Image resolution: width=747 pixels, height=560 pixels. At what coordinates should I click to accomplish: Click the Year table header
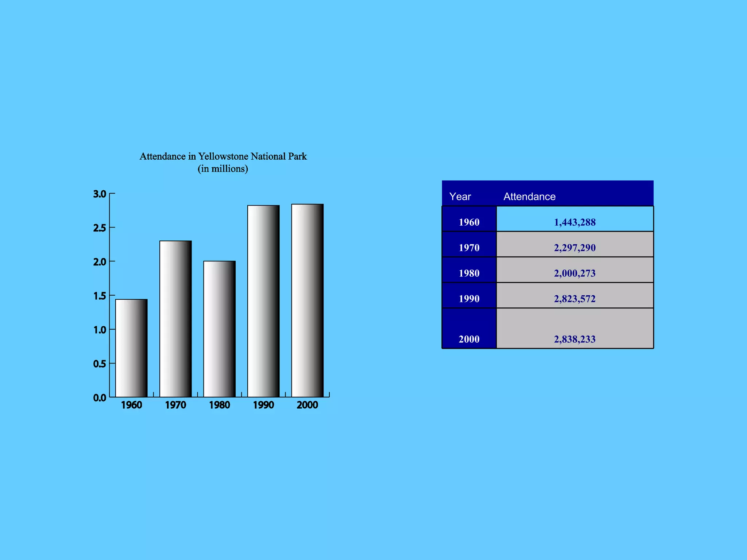point(460,197)
